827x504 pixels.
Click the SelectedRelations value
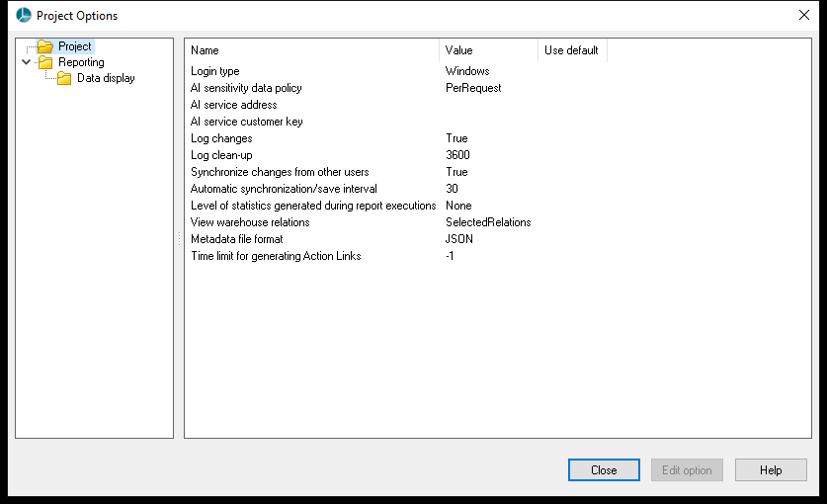(488, 222)
